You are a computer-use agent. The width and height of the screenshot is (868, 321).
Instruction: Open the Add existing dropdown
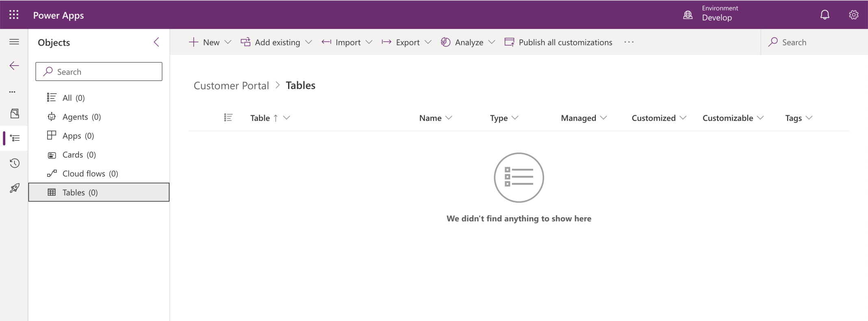[276, 42]
